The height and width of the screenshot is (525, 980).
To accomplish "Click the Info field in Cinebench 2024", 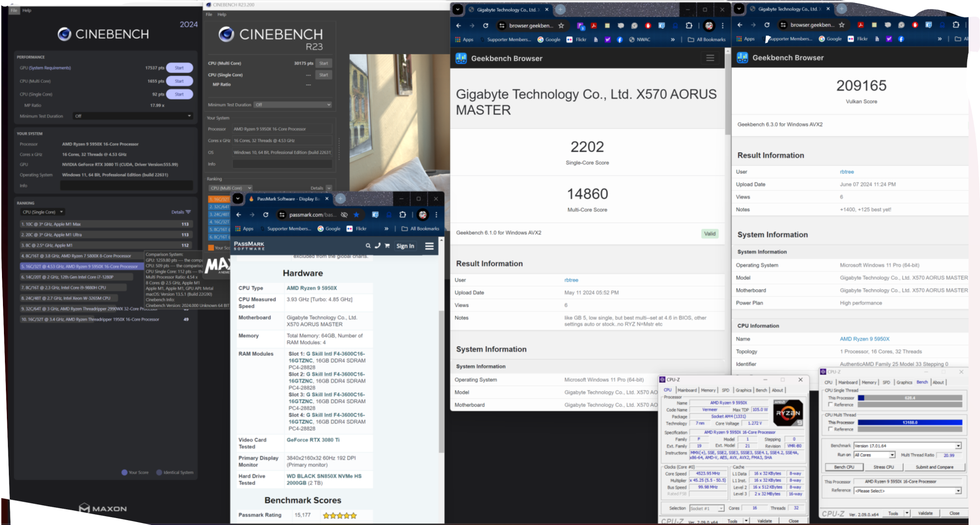I will [126, 186].
